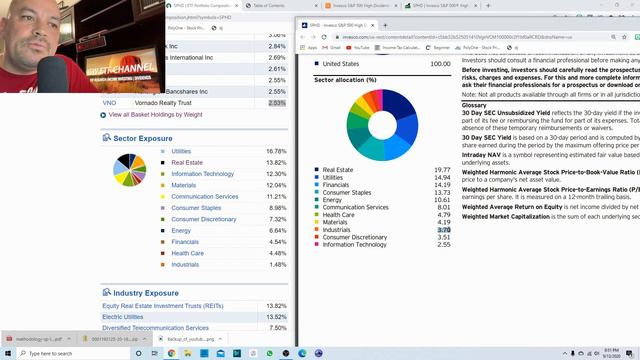Viewport: 640px width, 360px height.
Task: Click the 19.77 Real Estate allocation value
Action: pos(442,170)
